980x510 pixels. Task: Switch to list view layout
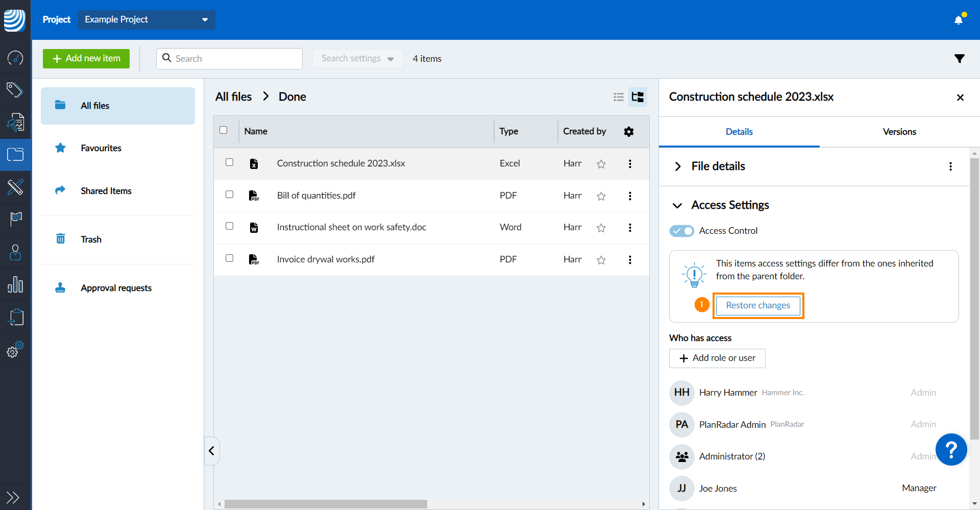tap(619, 97)
